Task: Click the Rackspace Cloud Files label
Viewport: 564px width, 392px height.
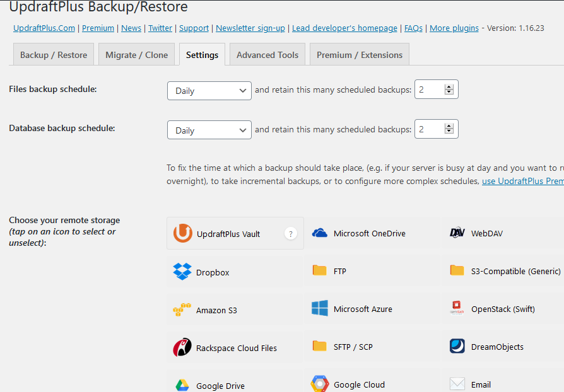Action: point(237,348)
